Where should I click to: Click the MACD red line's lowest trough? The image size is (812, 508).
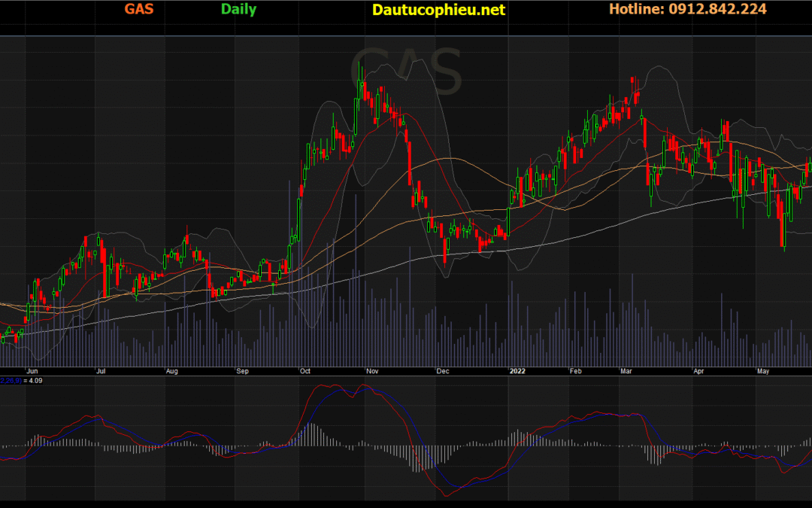pos(449,495)
